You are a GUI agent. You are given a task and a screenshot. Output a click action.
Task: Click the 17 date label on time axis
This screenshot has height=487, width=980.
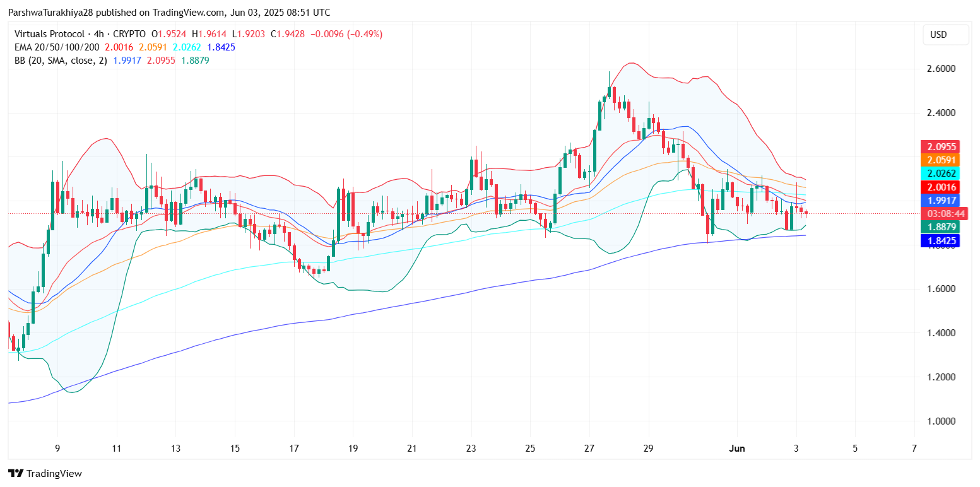pyautogui.click(x=294, y=449)
